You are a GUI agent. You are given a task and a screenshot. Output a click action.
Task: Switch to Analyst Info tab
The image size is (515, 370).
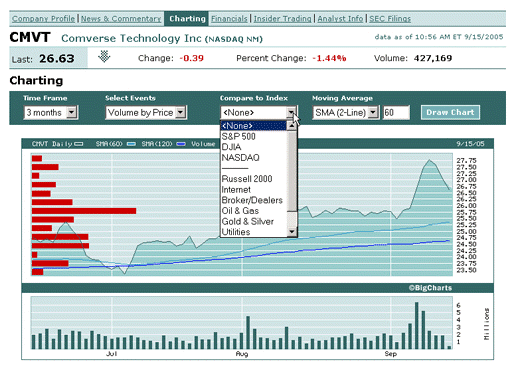pyautogui.click(x=340, y=19)
